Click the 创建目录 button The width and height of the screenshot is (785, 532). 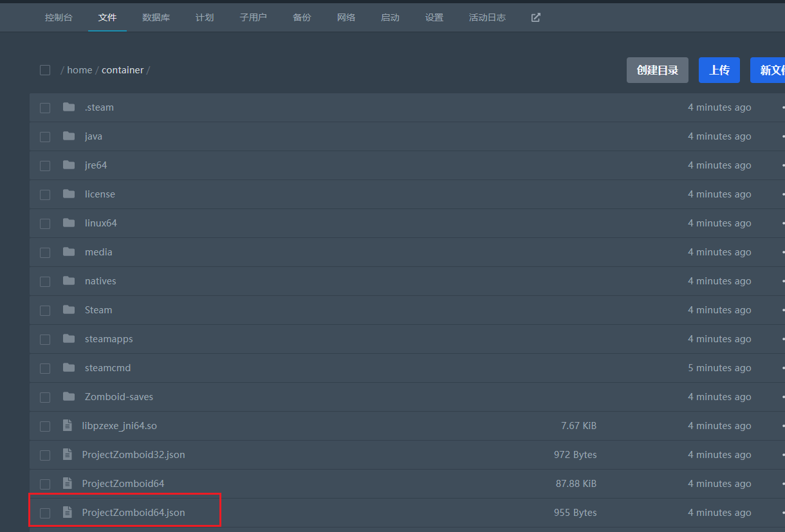[657, 70]
